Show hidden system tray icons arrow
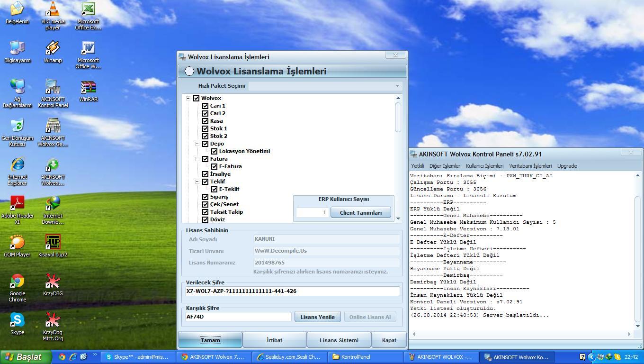 click(591, 357)
